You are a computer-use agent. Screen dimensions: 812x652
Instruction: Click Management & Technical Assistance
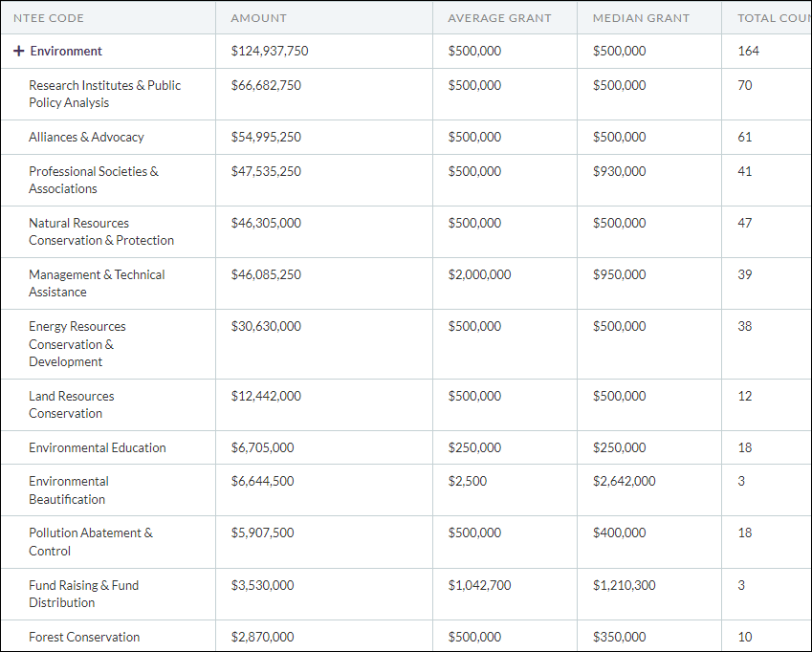coord(97,283)
